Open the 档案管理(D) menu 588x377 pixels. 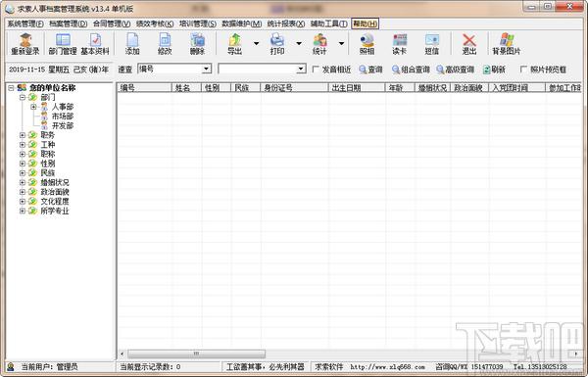[69, 24]
